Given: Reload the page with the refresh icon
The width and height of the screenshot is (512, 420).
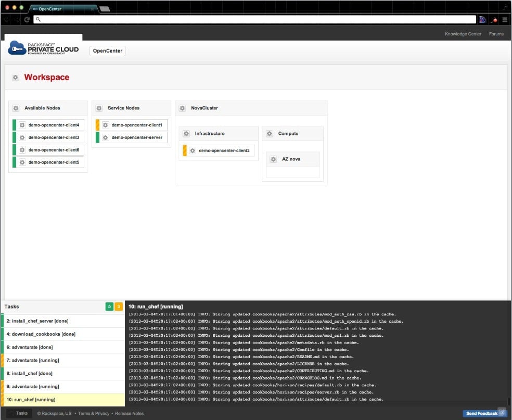Looking at the screenshot, I should 27,20.
